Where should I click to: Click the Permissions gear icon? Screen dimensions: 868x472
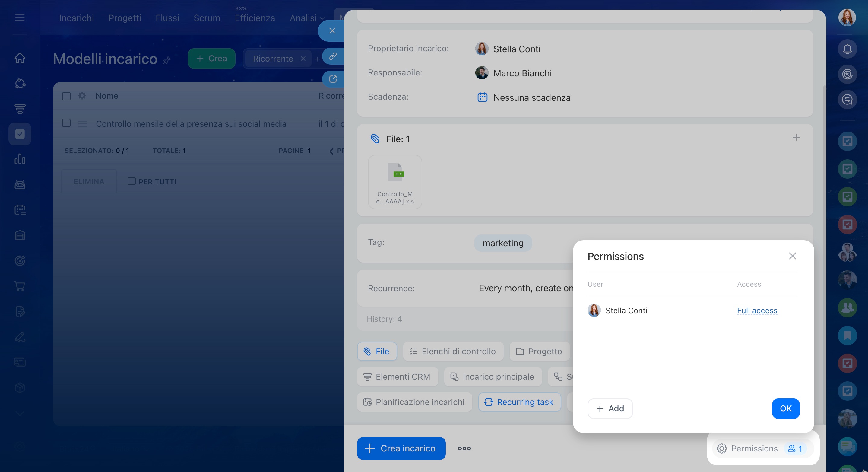[x=721, y=448]
